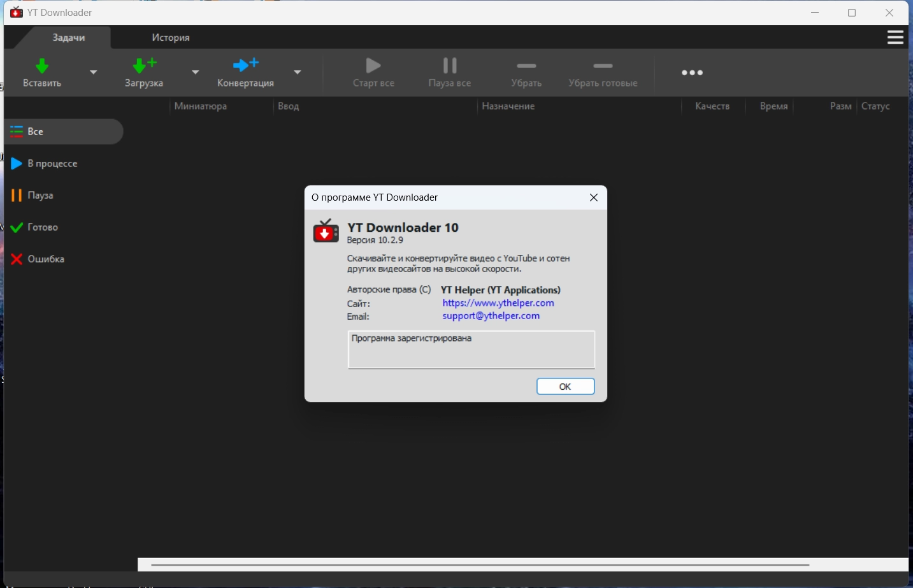Switch to the История tab
The image size is (913, 588).
coord(171,38)
